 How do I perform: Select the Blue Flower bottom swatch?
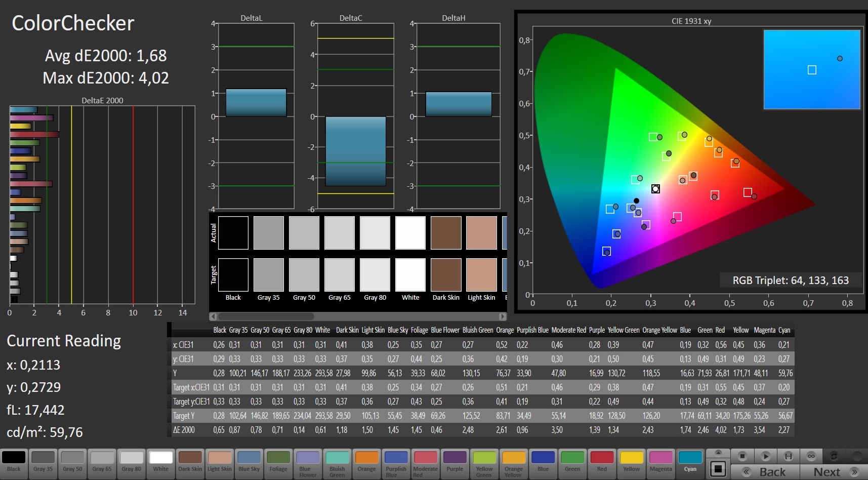pyautogui.click(x=307, y=463)
